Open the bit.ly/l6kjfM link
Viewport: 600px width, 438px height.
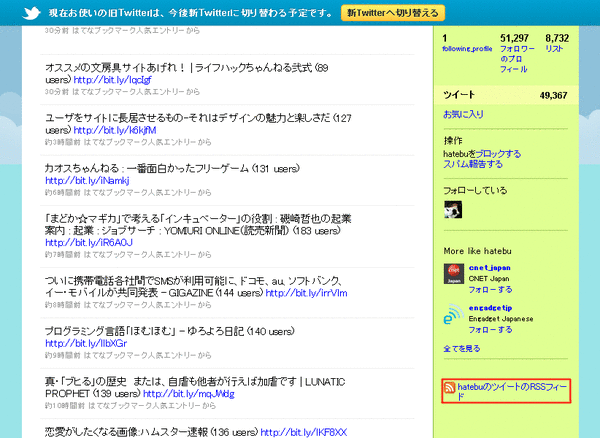click(x=115, y=130)
